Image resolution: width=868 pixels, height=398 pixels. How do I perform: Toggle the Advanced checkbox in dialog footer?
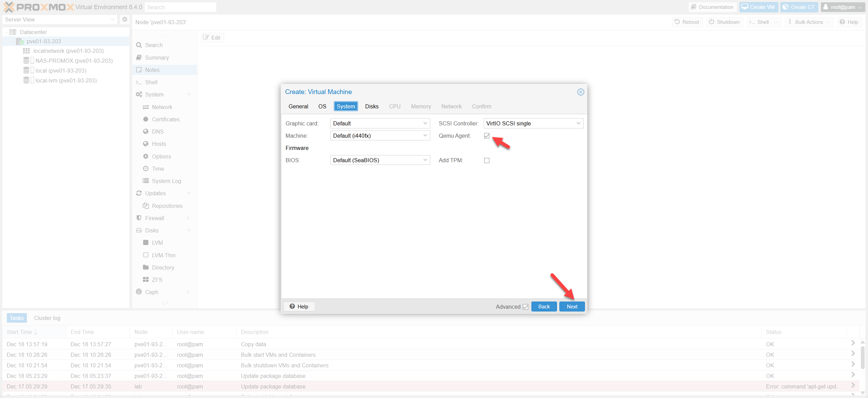coord(525,306)
